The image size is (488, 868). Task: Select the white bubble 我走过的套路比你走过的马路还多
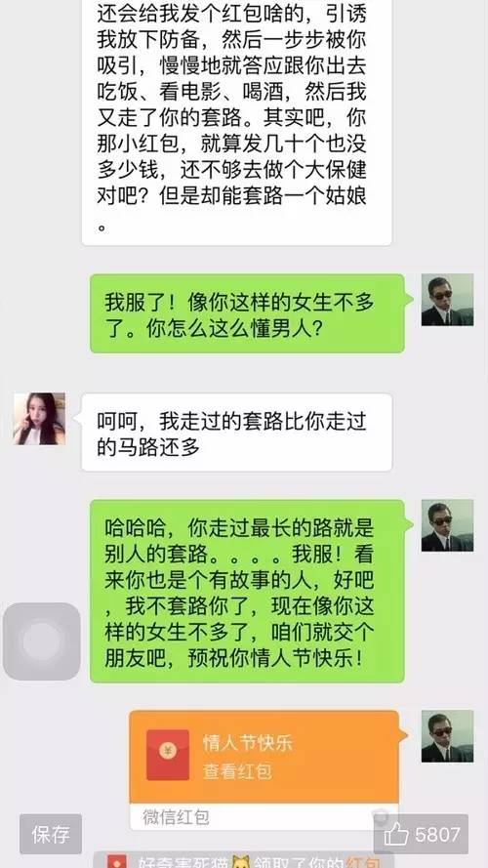pyautogui.click(x=237, y=433)
